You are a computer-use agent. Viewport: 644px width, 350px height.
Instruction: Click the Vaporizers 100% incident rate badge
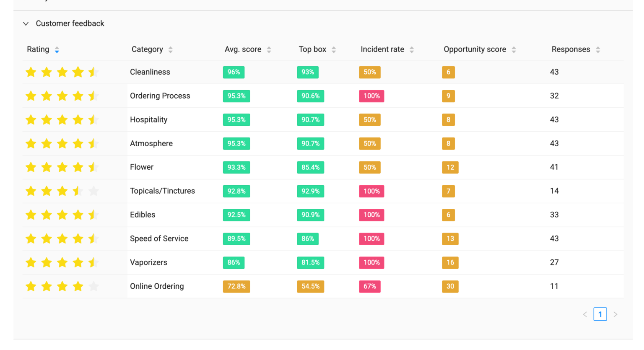click(371, 263)
